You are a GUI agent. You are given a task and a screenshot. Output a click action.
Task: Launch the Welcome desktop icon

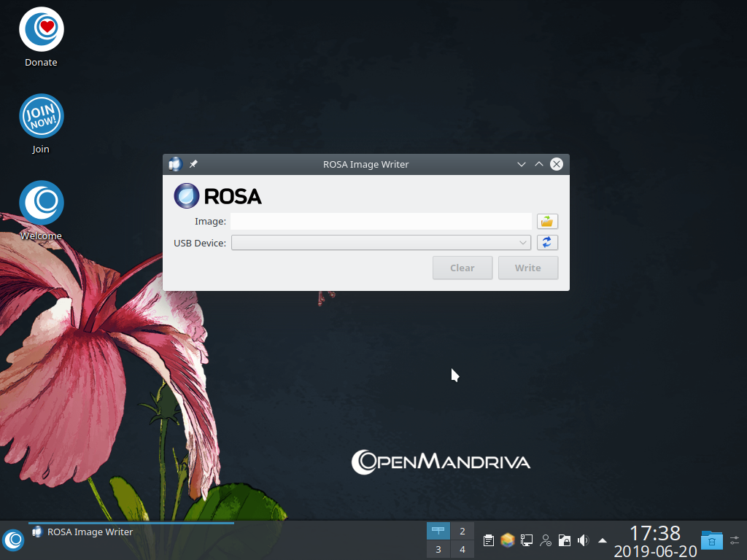tap(41, 202)
